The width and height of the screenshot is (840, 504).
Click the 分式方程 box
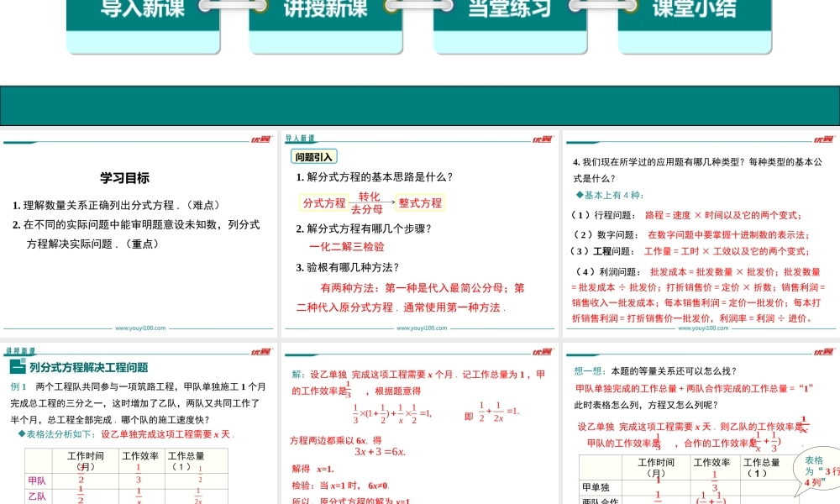(324, 202)
